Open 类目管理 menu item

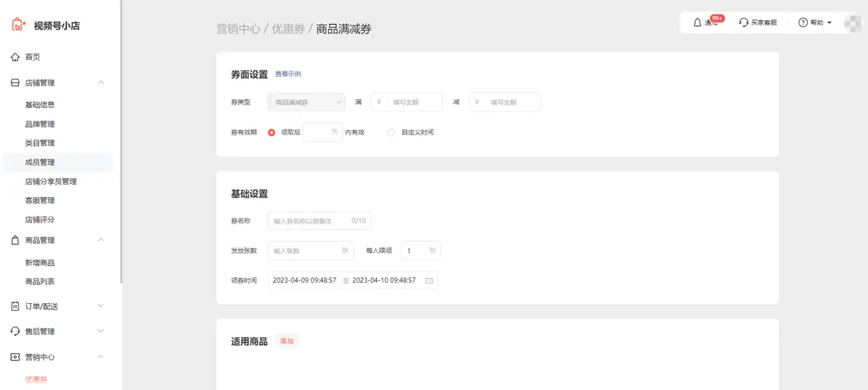point(40,143)
